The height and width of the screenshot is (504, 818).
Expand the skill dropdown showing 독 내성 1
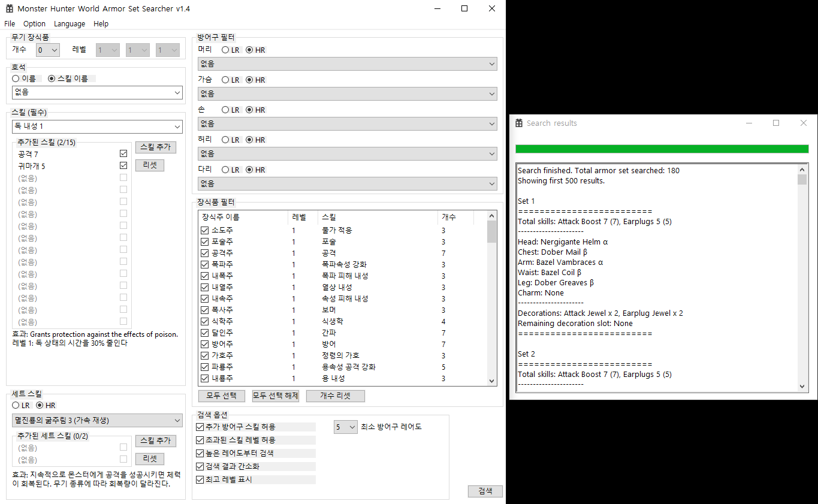coord(97,126)
